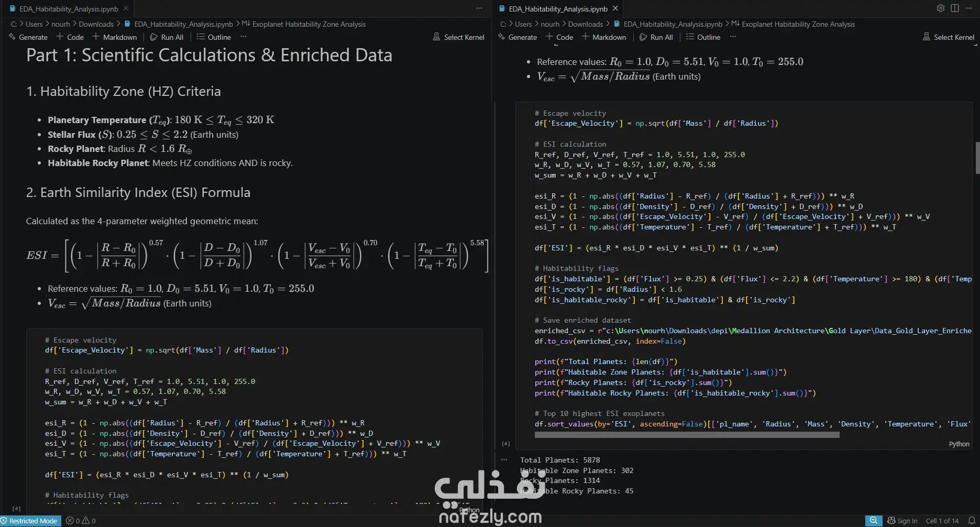Open the notebook file breadcrumb in left pane
This screenshot has width=980, height=527.
[179, 24]
